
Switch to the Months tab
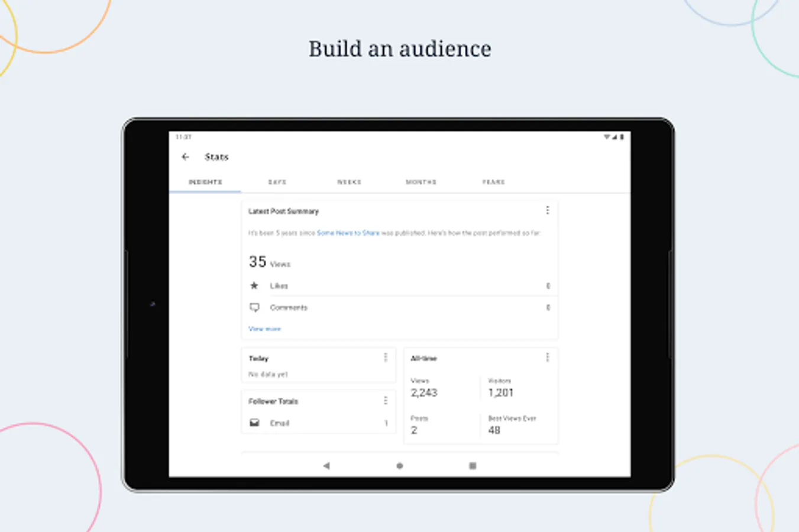(x=421, y=182)
